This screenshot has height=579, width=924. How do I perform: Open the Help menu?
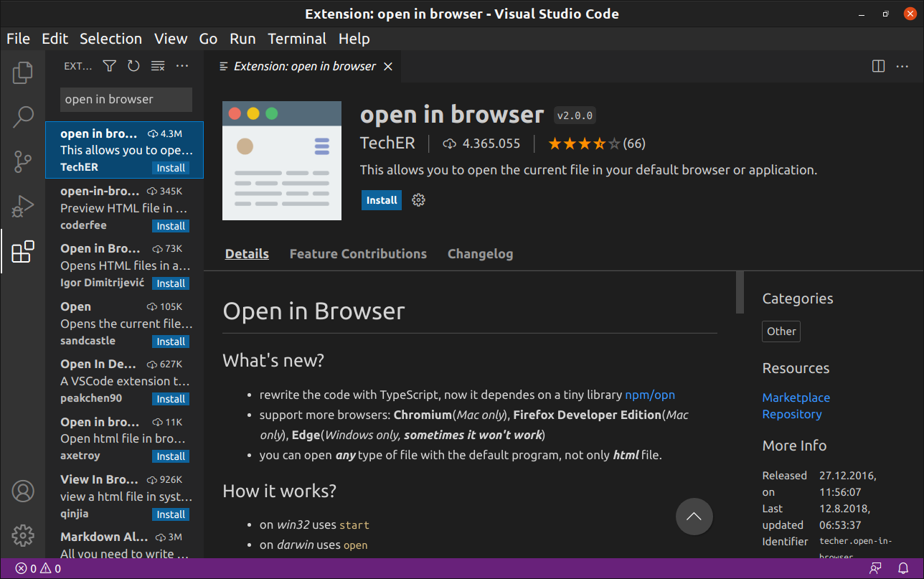[354, 39]
